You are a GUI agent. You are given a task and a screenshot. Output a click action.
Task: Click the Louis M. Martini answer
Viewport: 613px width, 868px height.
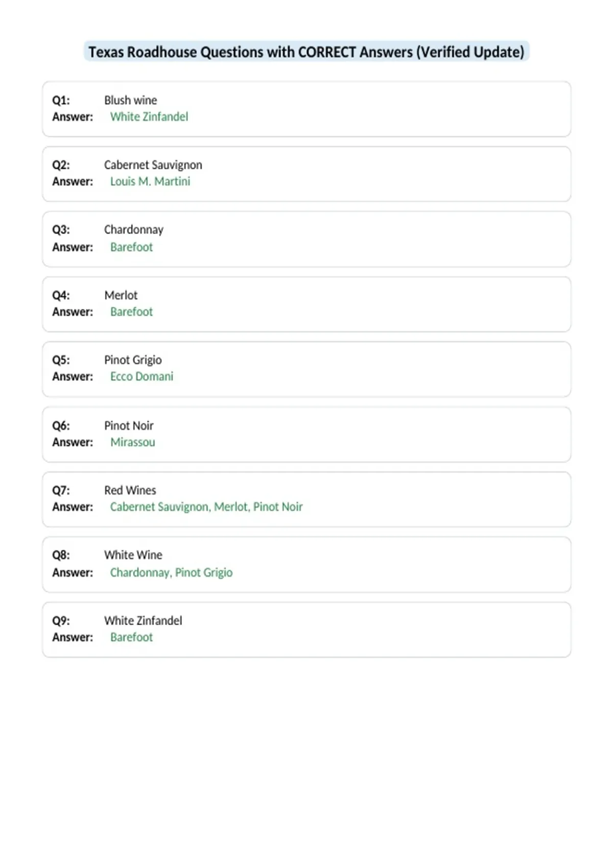tap(150, 181)
